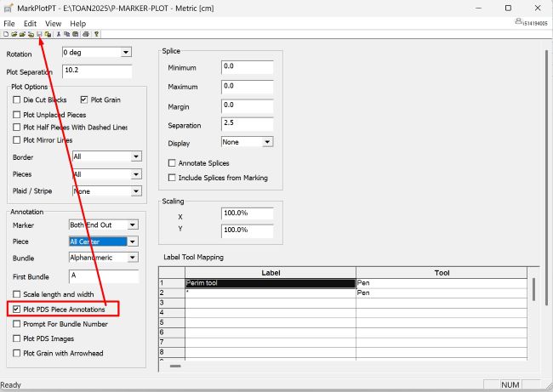Screen dimensions: 553x392
Task: Expand the Pieces dropdown
Action: [x=136, y=174]
